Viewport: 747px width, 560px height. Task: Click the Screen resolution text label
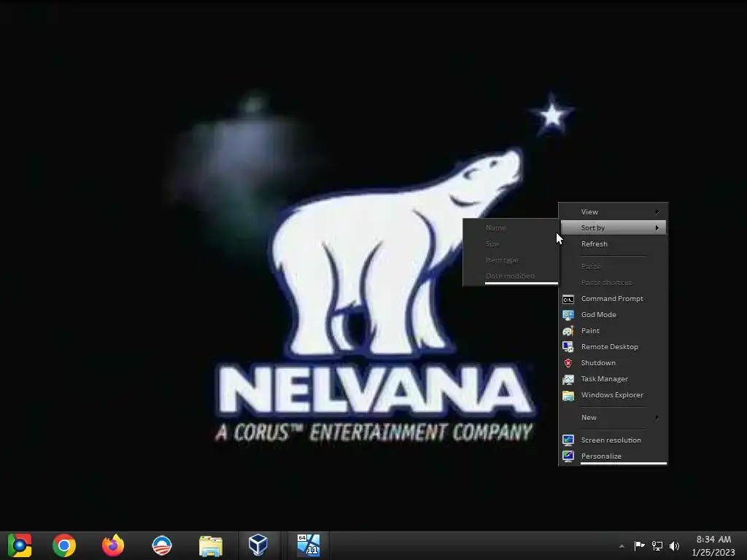click(611, 440)
